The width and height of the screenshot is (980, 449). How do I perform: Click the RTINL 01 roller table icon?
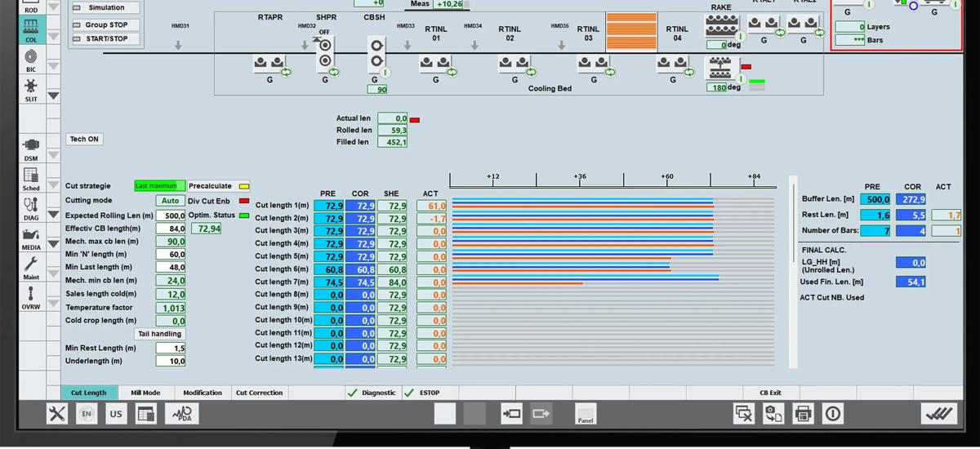[435, 62]
